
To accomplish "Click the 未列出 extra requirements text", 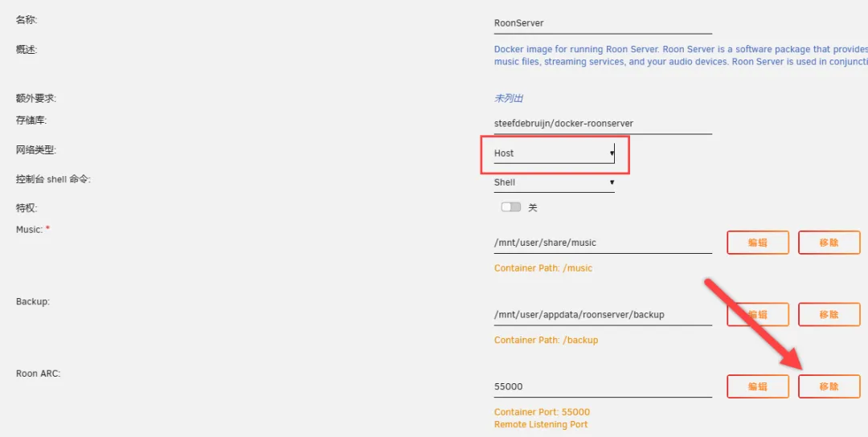I will coord(508,99).
